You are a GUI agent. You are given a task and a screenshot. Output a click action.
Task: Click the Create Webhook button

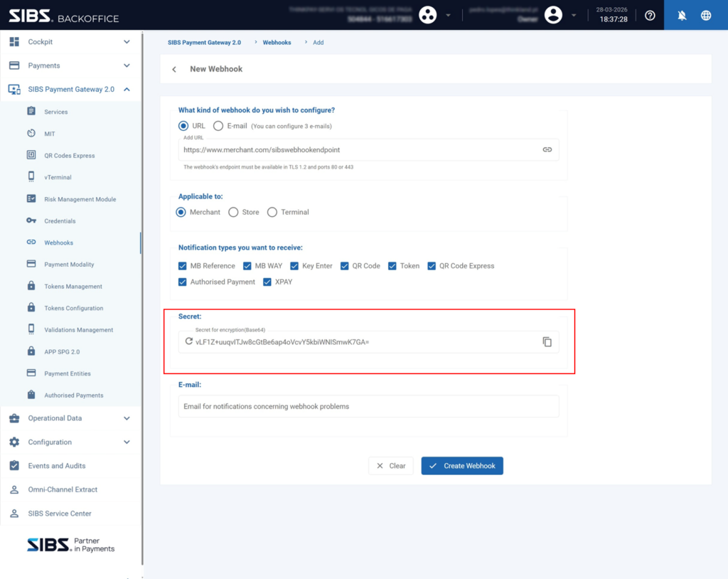point(462,466)
